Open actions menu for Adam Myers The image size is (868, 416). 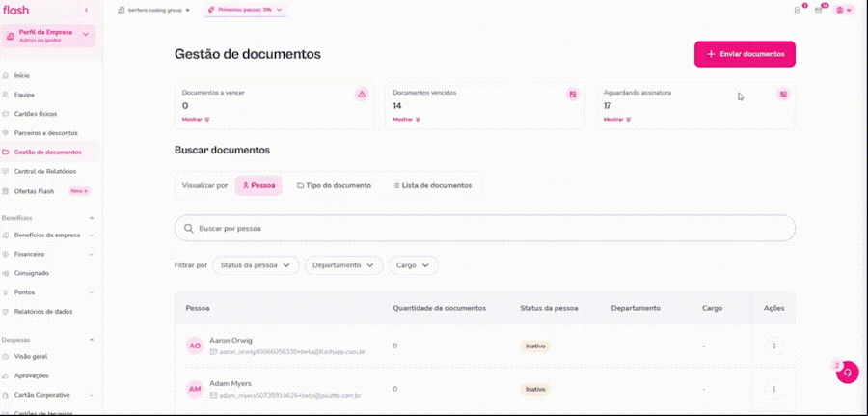click(773, 389)
